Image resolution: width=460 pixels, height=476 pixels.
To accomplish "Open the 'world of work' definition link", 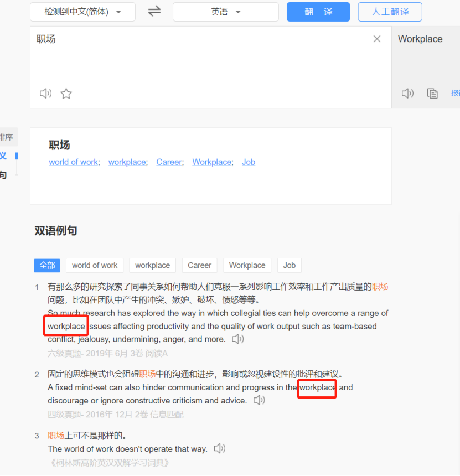I will click(x=74, y=162).
